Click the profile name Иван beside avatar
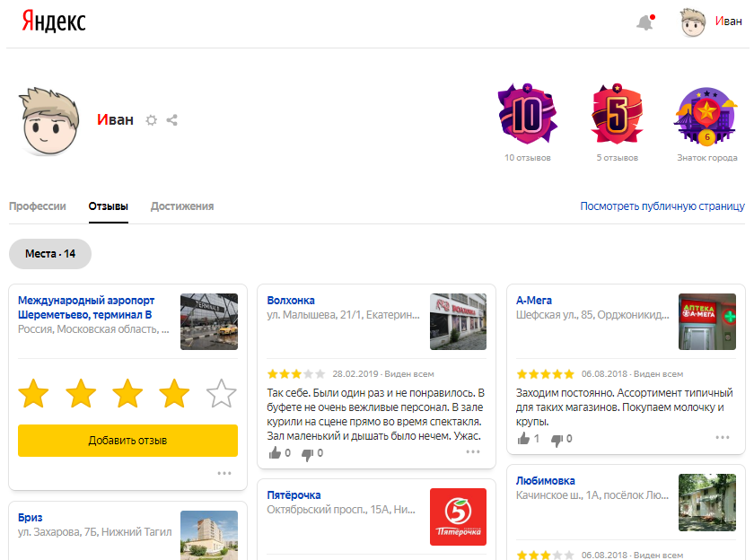The image size is (754, 560). 116,119
